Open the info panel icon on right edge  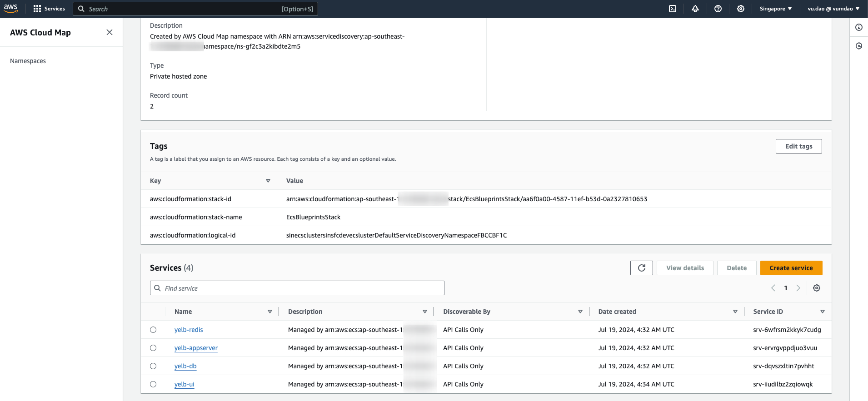point(859,27)
